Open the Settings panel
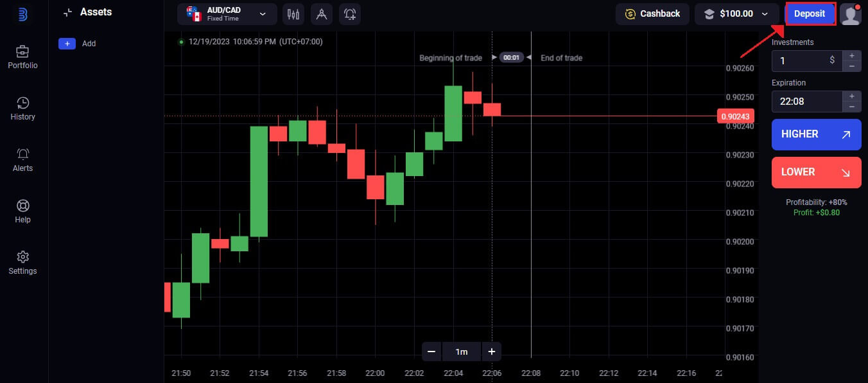Viewport: 868px width, 383px height. 22,262
